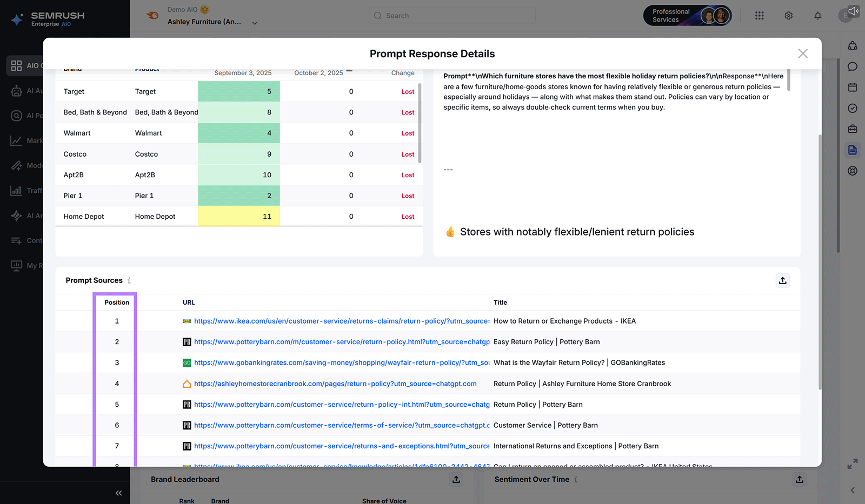Click the Semrush Enterprise AIO logo
This screenshot has width=865, height=504.
[x=48, y=19]
